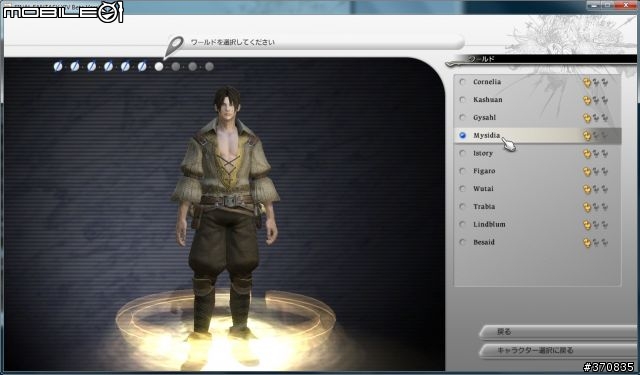Image resolution: width=640 pixels, height=375 pixels.
Task: Click the 'Mysidia' world name text
Action: click(x=487, y=135)
